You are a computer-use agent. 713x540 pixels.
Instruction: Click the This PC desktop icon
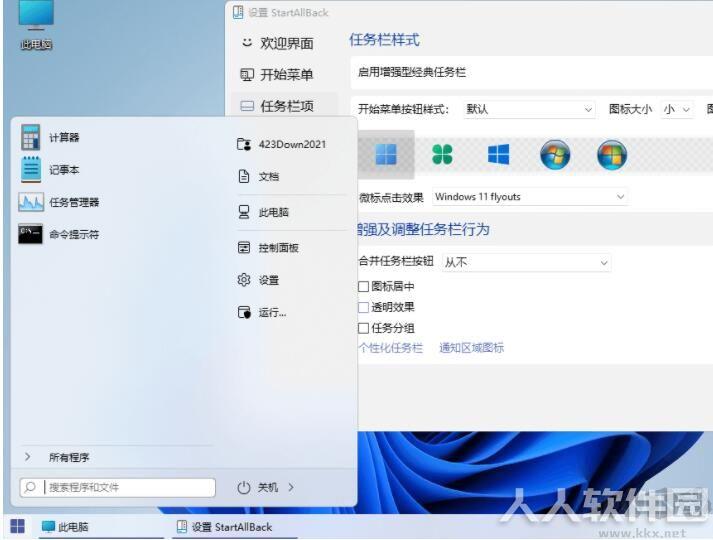(x=36, y=24)
